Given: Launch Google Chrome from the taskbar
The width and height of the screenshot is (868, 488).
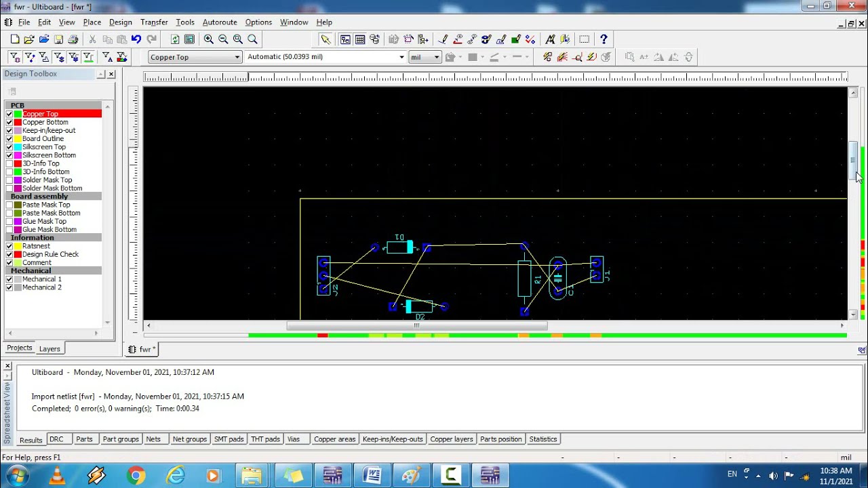Looking at the screenshot, I should (x=136, y=476).
